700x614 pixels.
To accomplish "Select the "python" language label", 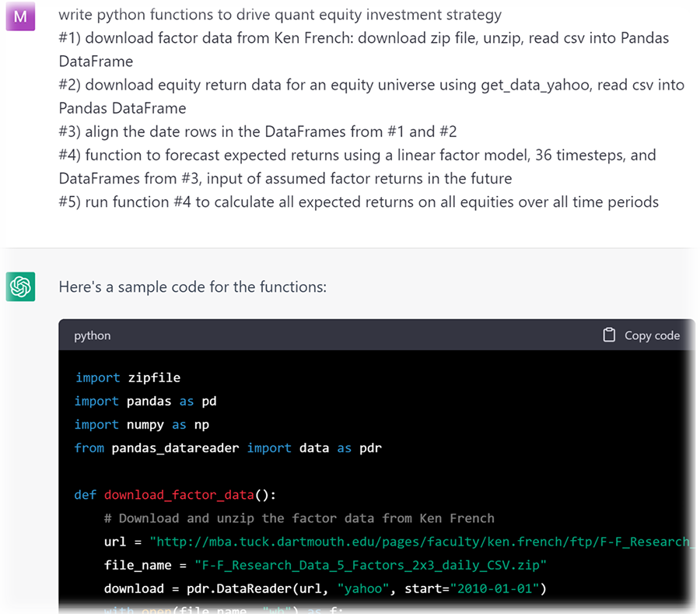I will click(92, 335).
